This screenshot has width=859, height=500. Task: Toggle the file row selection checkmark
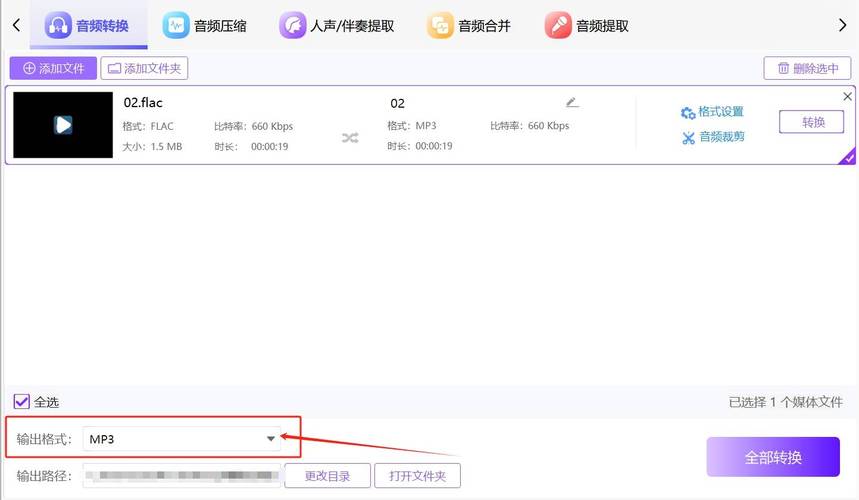tap(848, 156)
